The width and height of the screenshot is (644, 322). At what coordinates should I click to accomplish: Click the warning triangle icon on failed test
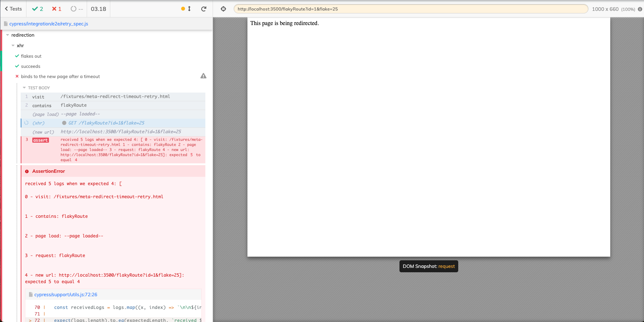tap(204, 76)
